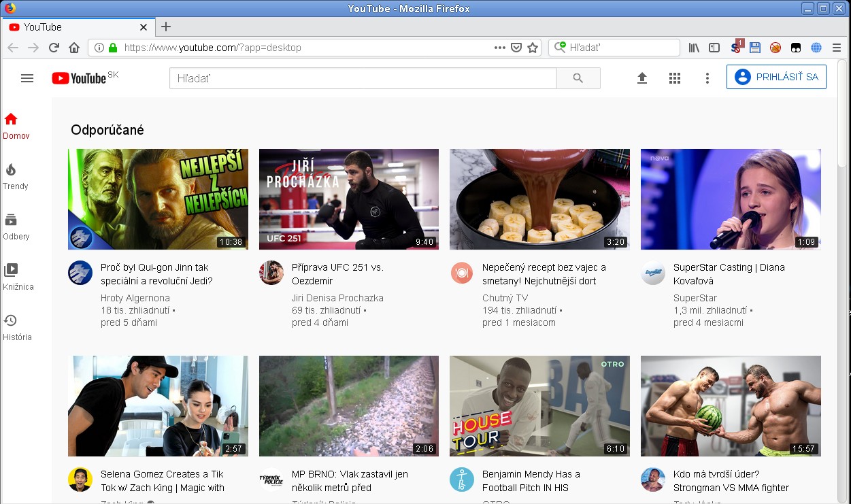Image resolution: width=851 pixels, height=504 pixels.
Task: Click the Firefox forward arrow
Action: click(x=33, y=48)
